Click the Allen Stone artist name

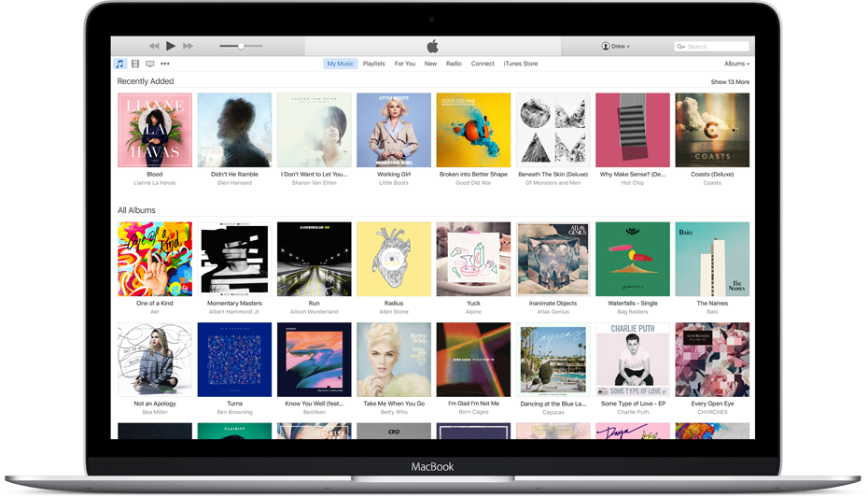pos(394,312)
